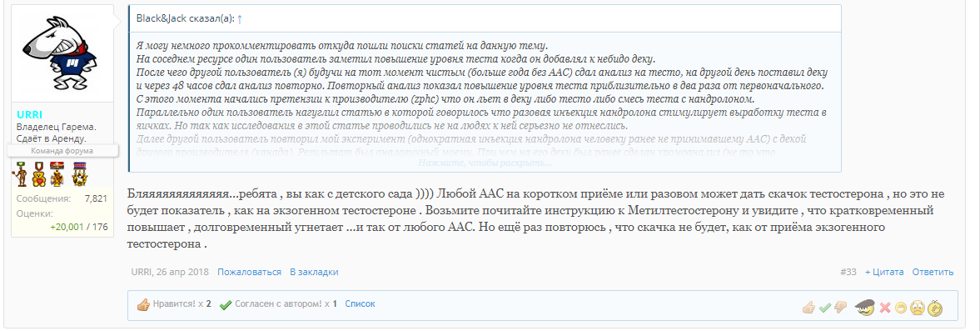The width and height of the screenshot is (980, 331).
Task: Rate the post with the green checkmark icon
Action: (825, 307)
